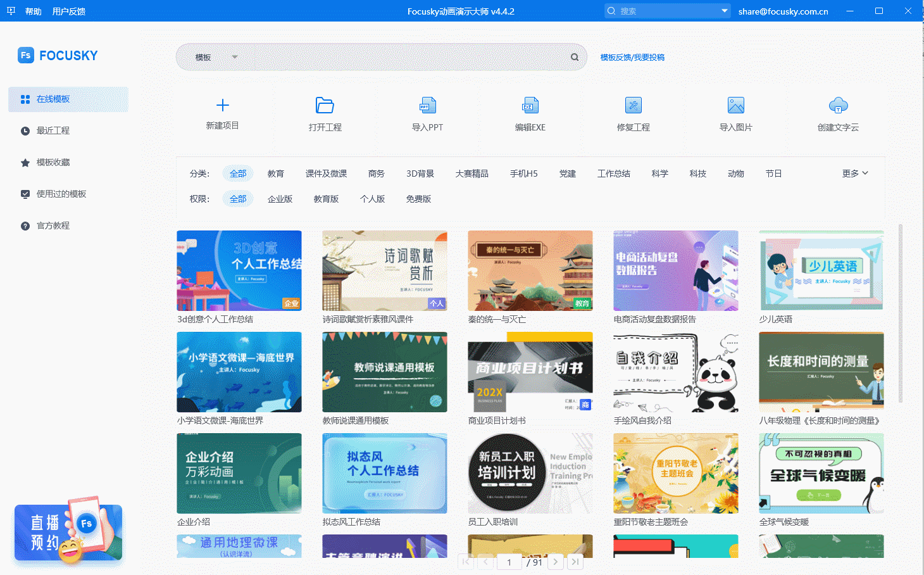
Task: Click the 编辑EXE icon
Action: click(530, 105)
